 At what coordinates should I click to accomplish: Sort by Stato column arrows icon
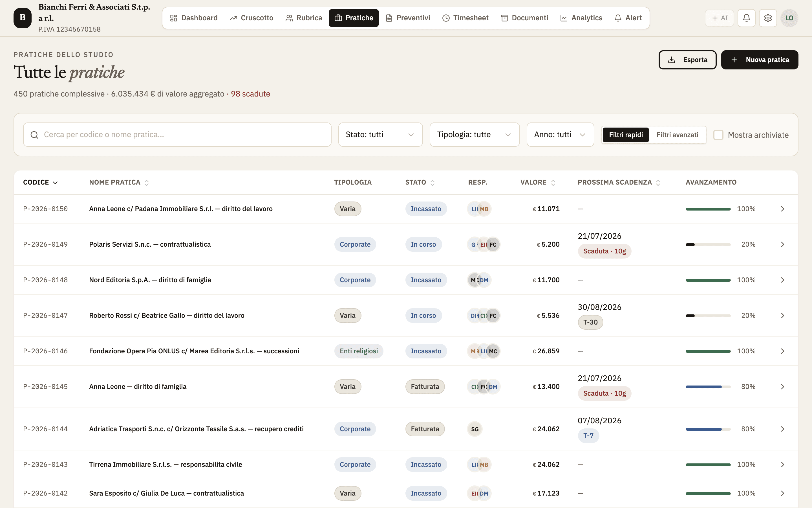pos(433,182)
